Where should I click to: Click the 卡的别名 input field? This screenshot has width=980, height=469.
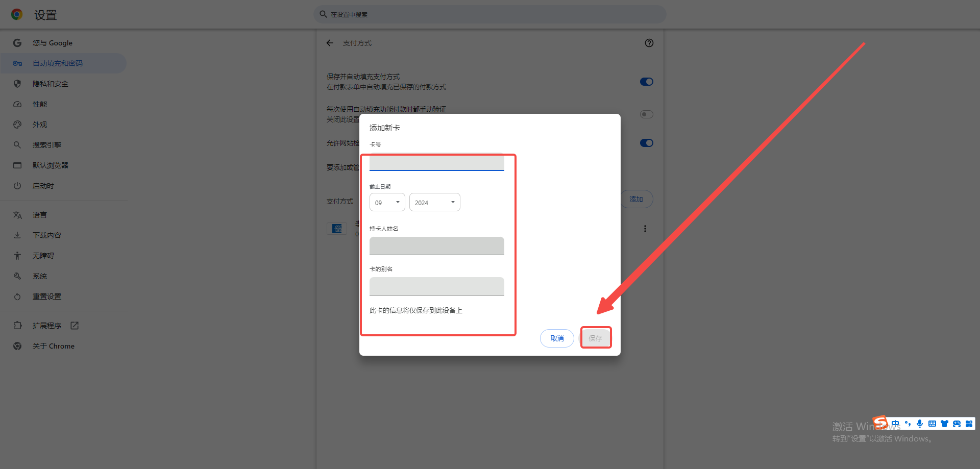[437, 286]
